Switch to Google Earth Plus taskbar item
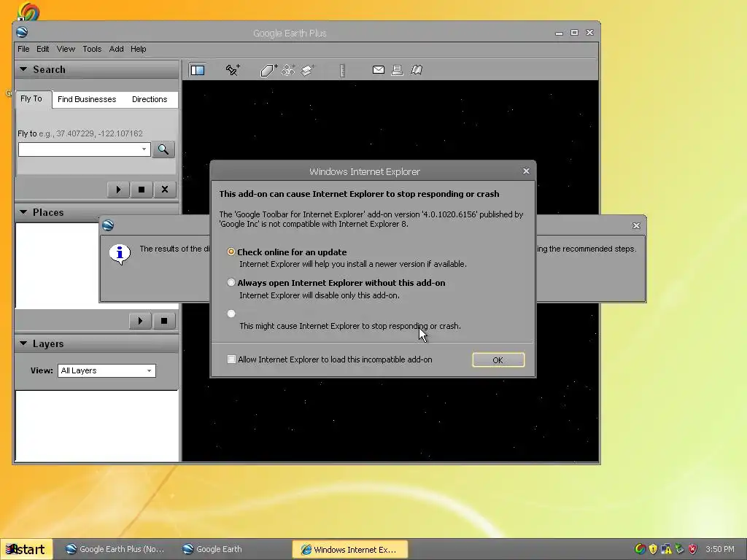Screen dimensions: 747x560 pyautogui.click(x=115, y=550)
